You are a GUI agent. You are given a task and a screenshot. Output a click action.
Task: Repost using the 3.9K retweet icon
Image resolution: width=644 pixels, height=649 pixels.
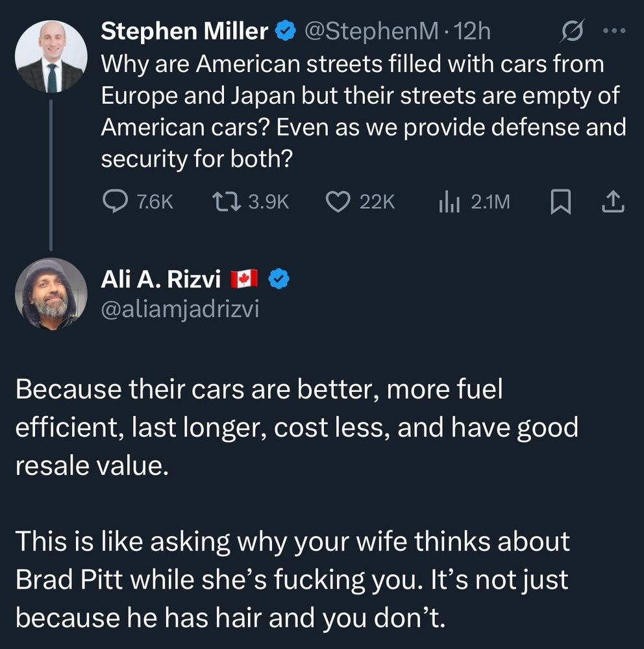[x=227, y=203]
